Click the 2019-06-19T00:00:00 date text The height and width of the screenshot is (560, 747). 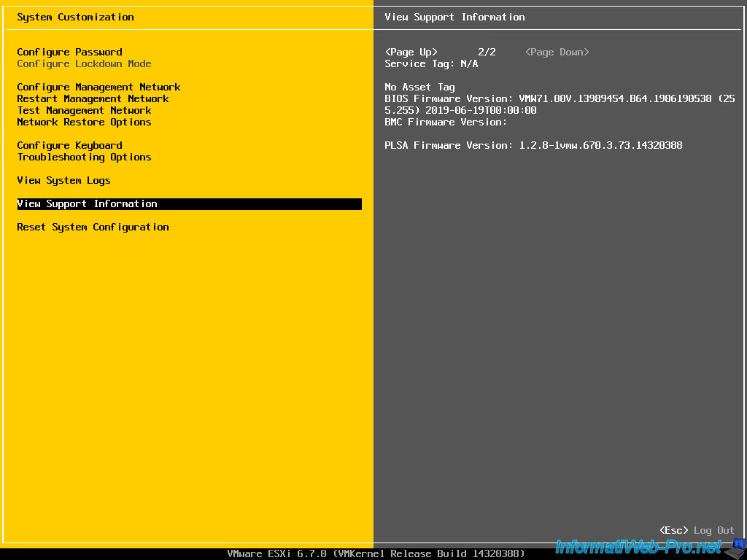481,111
